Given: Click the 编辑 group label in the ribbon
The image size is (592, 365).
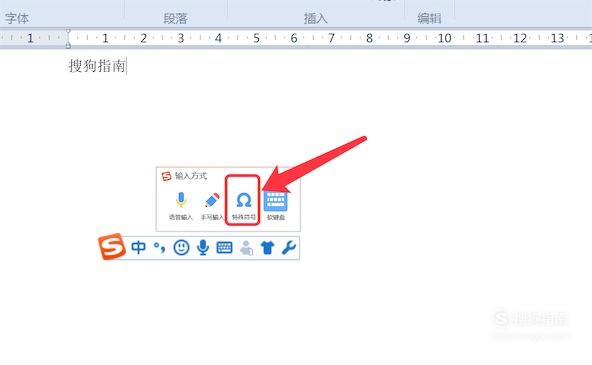Looking at the screenshot, I should pyautogui.click(x=429, y=18).
